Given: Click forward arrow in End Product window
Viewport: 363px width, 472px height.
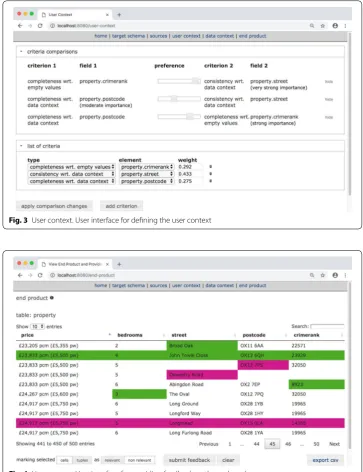Looking at the screenshot, I should (30, 275).
